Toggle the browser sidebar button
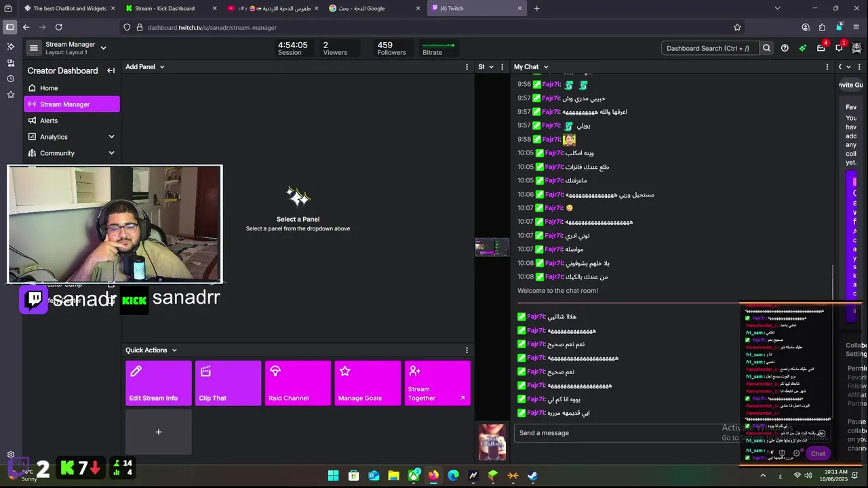Image resolution: width=868 pixels, height=488 pixels. [9, 27]
